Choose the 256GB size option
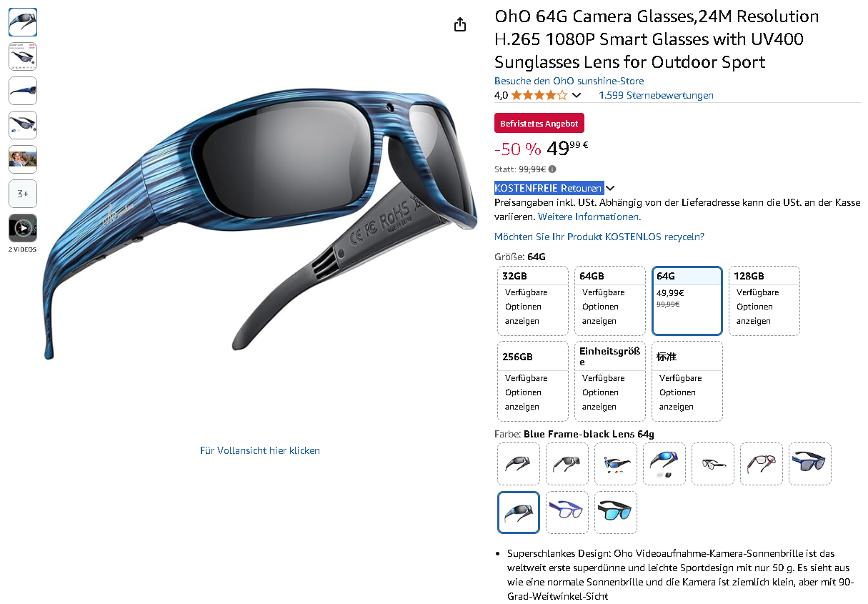 [532, 381]
